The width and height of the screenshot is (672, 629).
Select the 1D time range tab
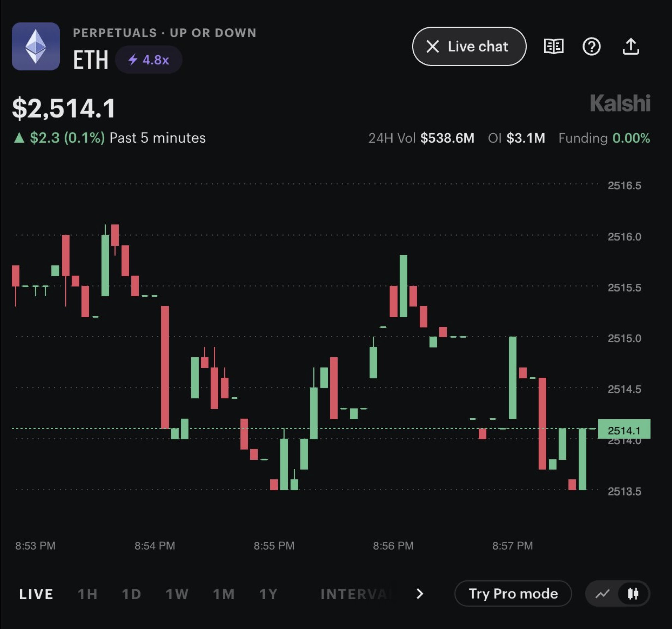[x=131, y=594]
